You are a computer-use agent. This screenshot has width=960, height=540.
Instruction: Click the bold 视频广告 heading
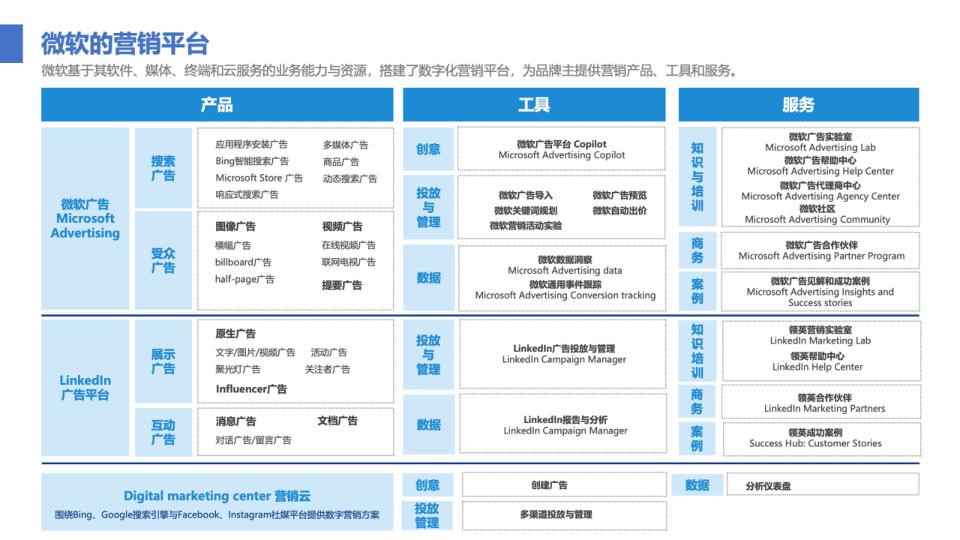[342, 227]
